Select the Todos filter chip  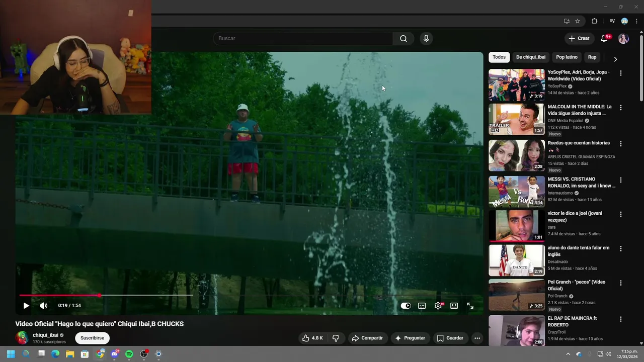tap(499, 57)
